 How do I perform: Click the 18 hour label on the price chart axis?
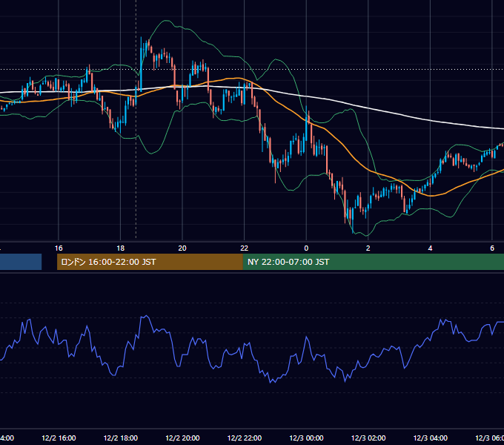pos(121,248)
